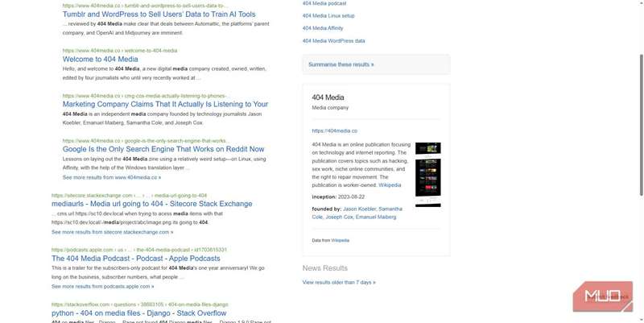644x323 pixels.
Task: Open 'Marketing Company Claims That It Actually Is Listening' result
Action: 165,105
